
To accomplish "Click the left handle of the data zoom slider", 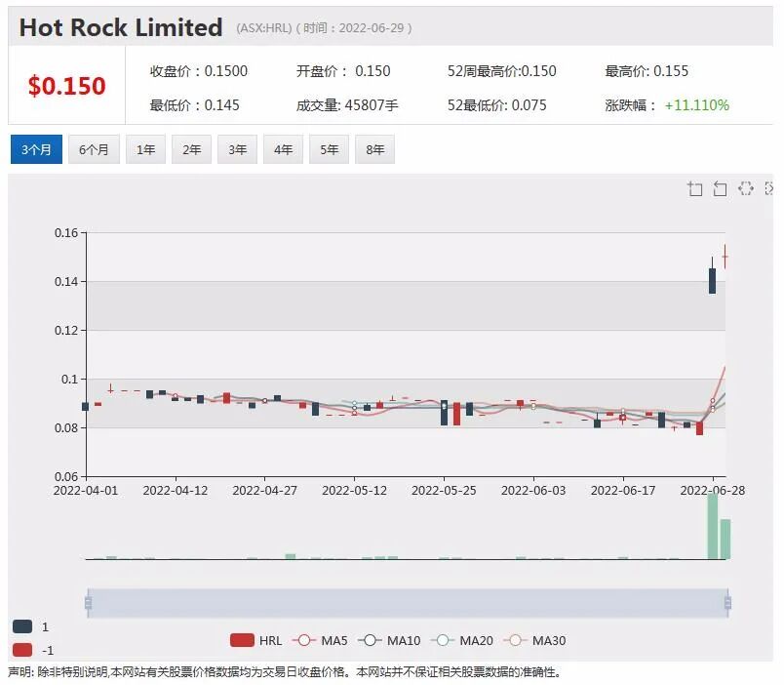I will pyautogui.click(x=88, y=603).
